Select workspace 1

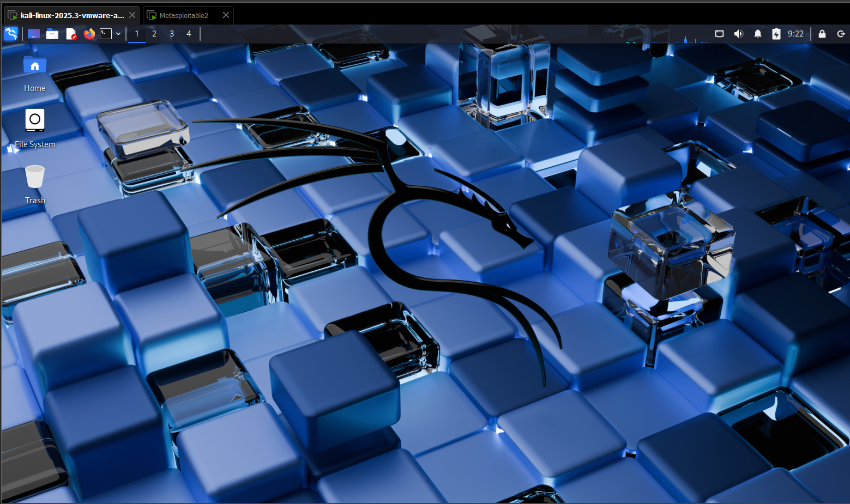point(137,34)
